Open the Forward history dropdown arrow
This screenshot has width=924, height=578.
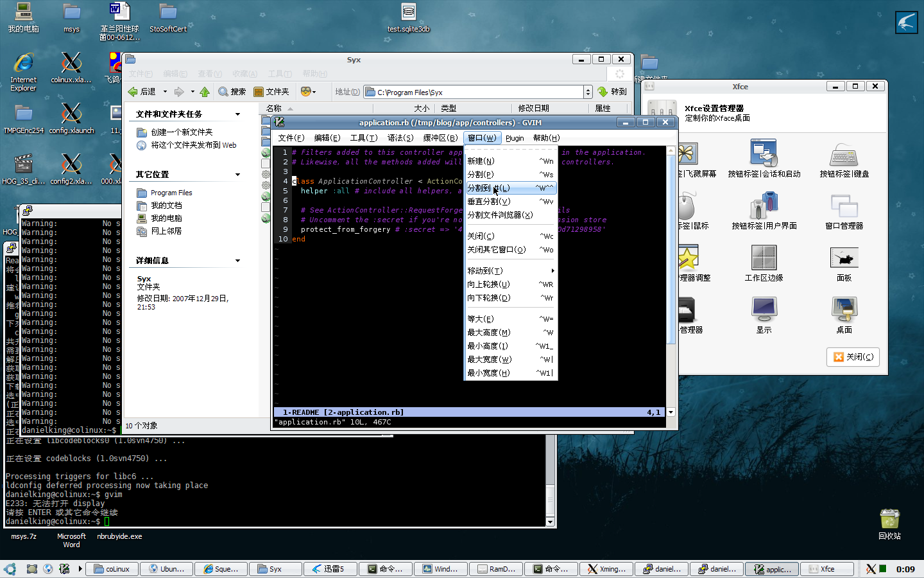click(x=193, y=92)
